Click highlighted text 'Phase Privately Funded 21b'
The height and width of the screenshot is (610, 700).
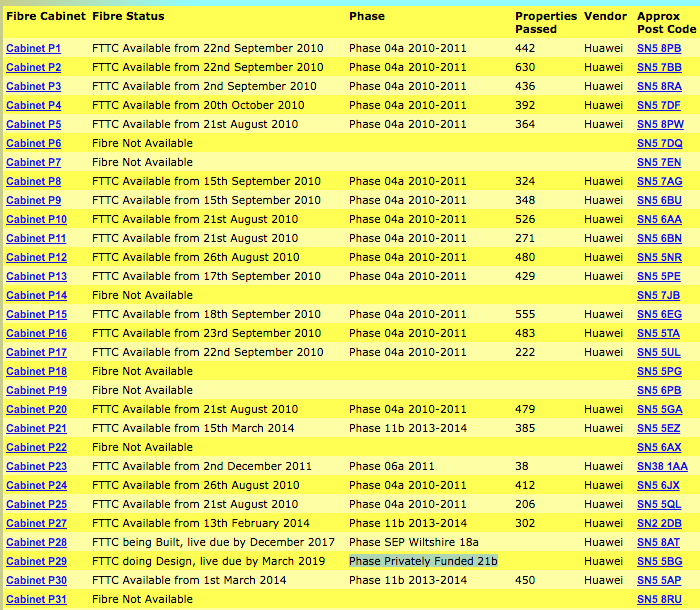click(423, 561)
